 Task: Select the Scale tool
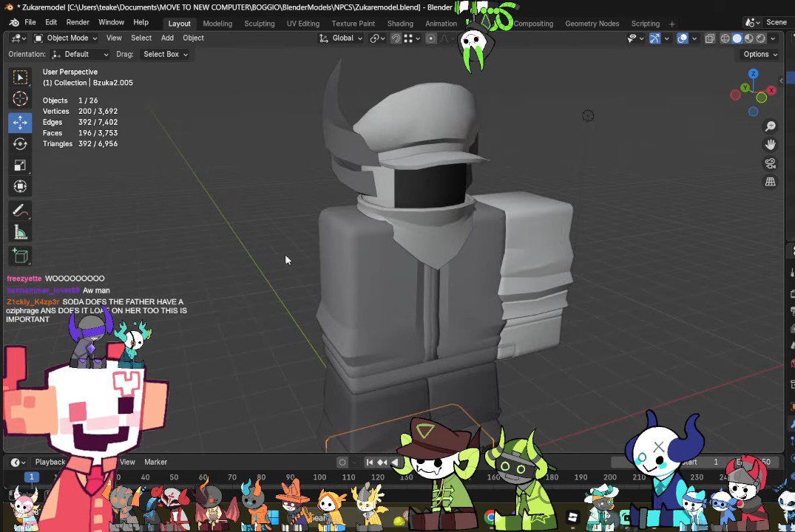(x=20, y=166)
